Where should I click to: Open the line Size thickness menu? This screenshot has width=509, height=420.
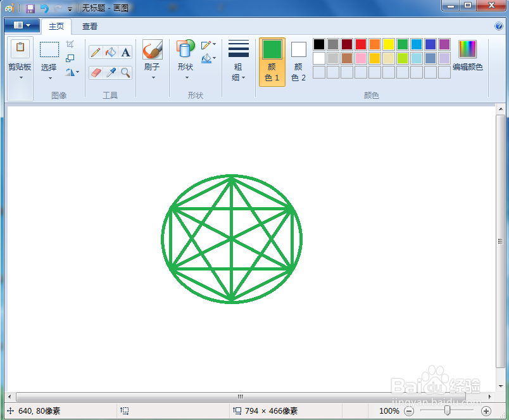click(x=239, y=60)
